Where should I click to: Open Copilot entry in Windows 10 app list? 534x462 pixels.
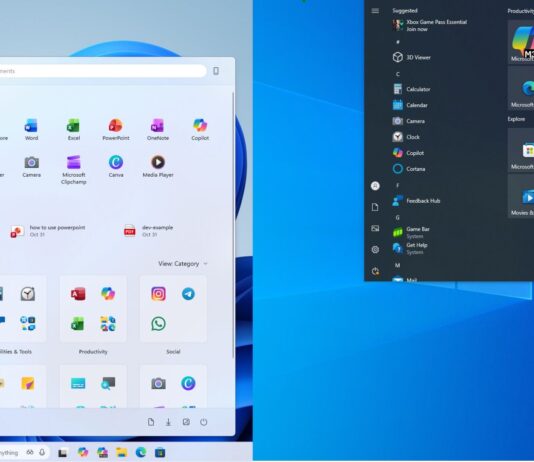click(408, 153)
